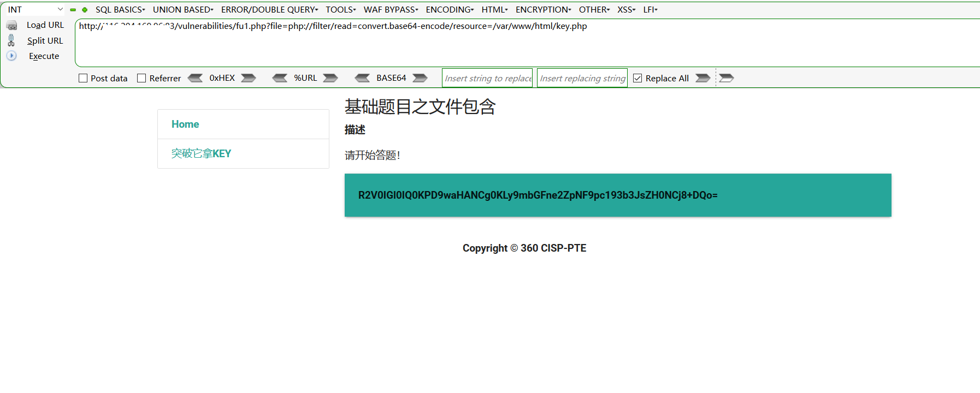This screenshot has height=393, width=980.
Task: Click the replace arrow next to Replace All
Action: [702, 78]
